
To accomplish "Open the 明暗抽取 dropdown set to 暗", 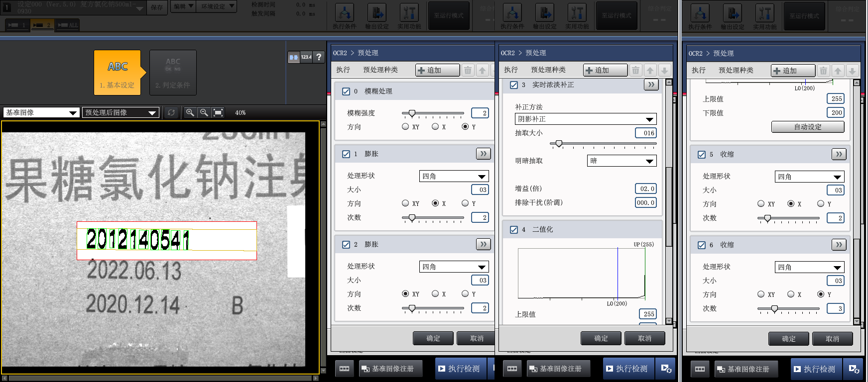I will click(622, 161).
